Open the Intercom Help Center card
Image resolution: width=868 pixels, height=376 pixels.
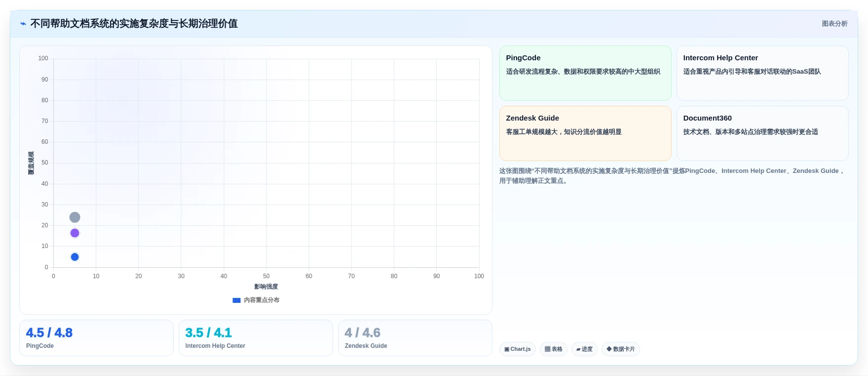coord(762,73)
